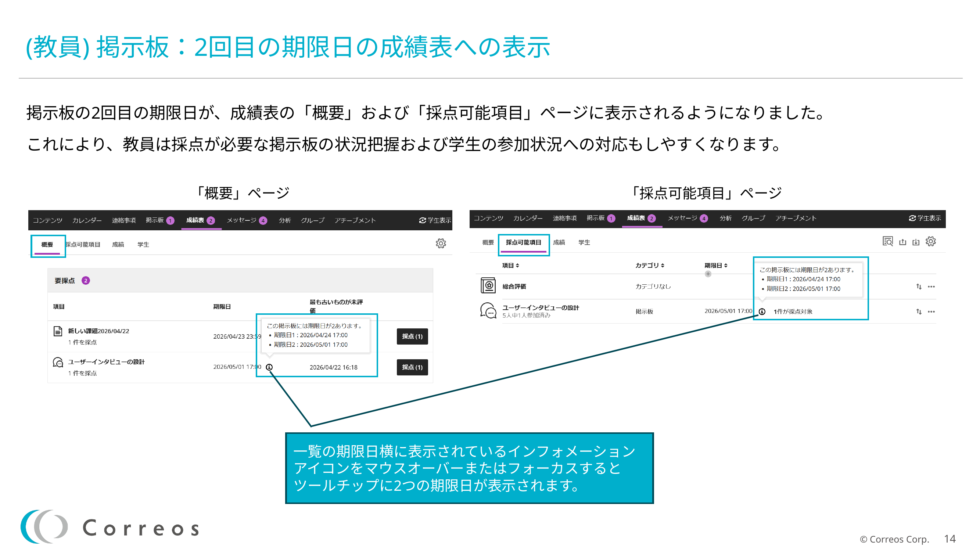Image resolution: width=980 pixels, height=551 pixels.
Task: Open コンテンツ in the right screenshot nav bar
Action: tap(488, 218)
